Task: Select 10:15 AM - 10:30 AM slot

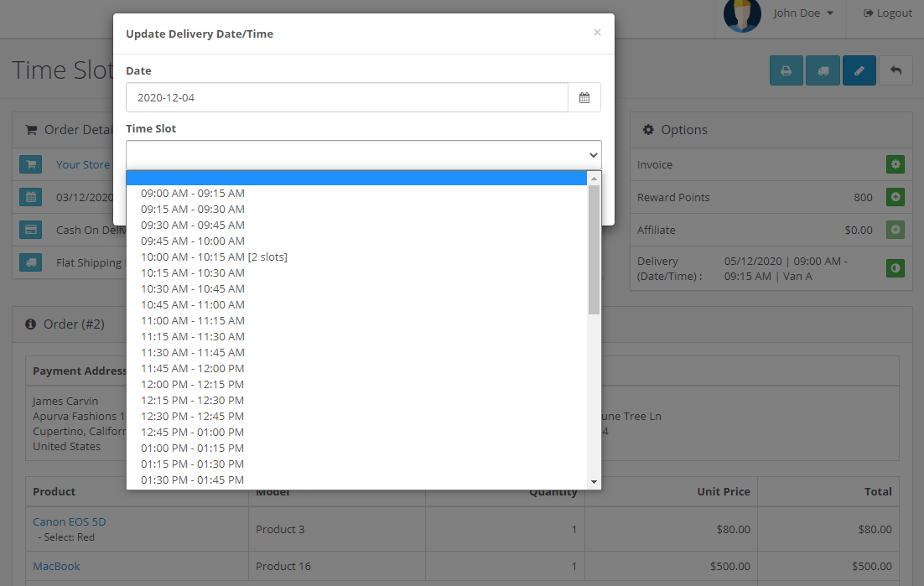Action: (x=356, y=272)
